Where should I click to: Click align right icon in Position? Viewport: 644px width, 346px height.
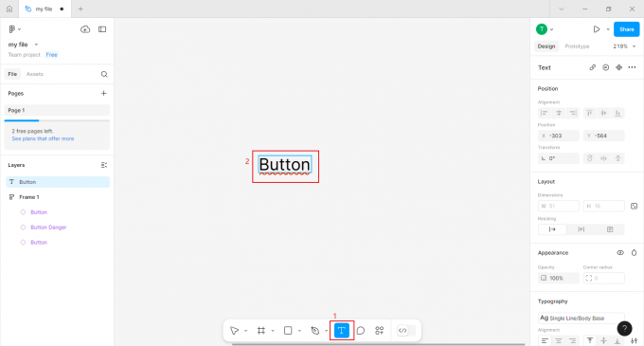[573, 113]
